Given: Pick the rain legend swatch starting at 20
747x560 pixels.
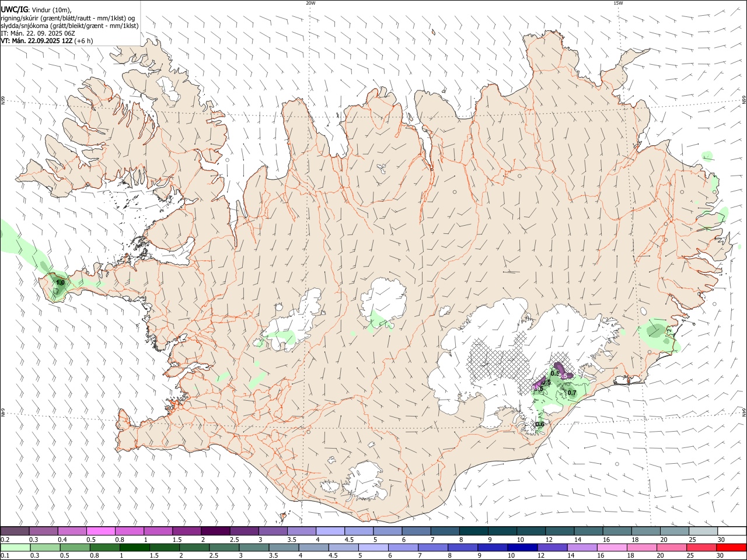Looking at the screenshot, I should (672, 547).
